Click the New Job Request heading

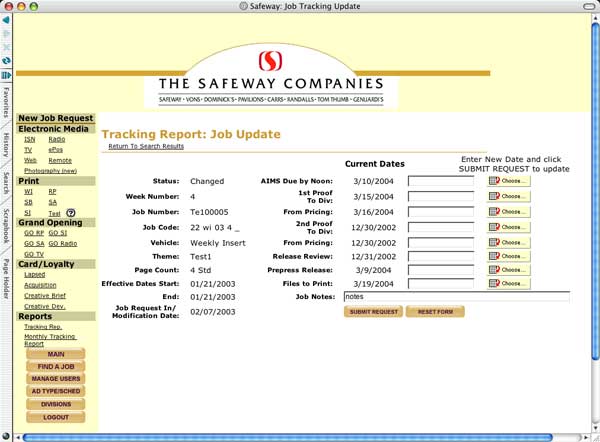(56, 118)
